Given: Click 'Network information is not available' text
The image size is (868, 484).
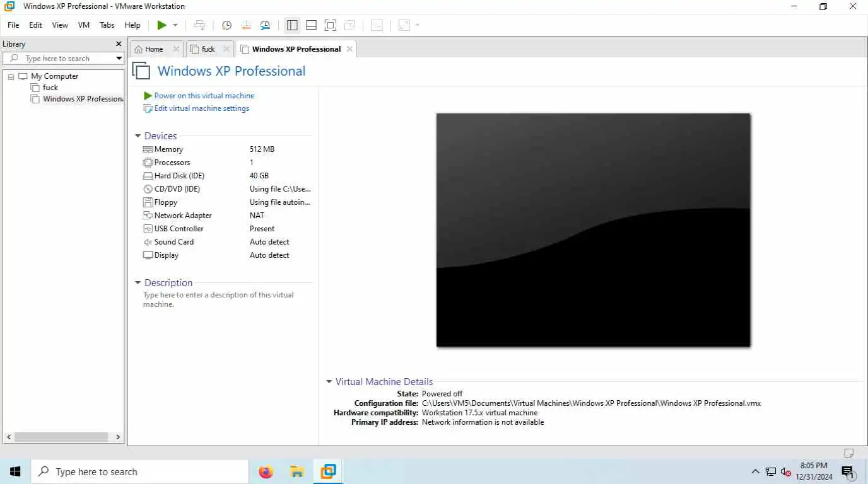Looking at the screenshot, I should (x=483, y=422).
